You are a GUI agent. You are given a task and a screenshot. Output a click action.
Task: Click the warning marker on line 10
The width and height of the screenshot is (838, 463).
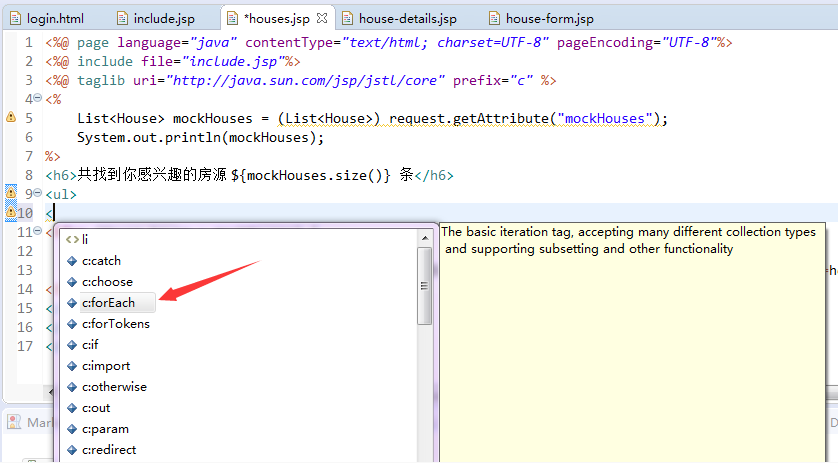11,212
